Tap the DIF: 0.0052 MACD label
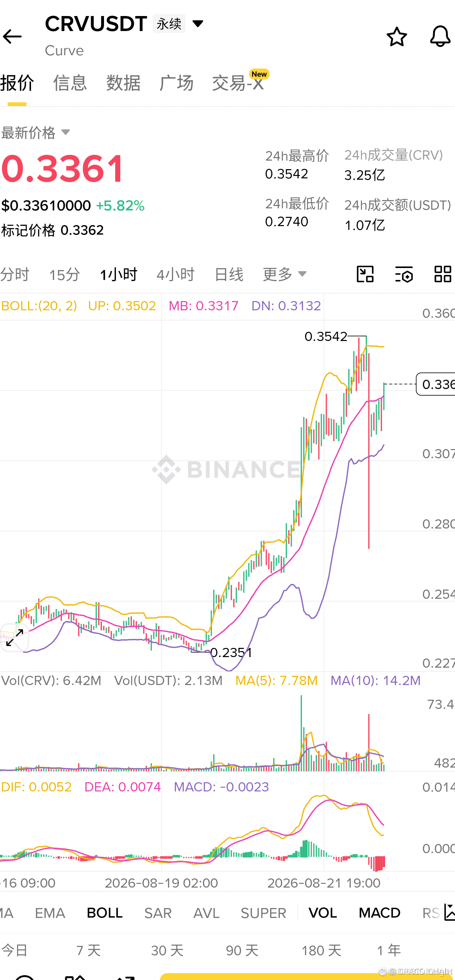 [x=36, y=787]
